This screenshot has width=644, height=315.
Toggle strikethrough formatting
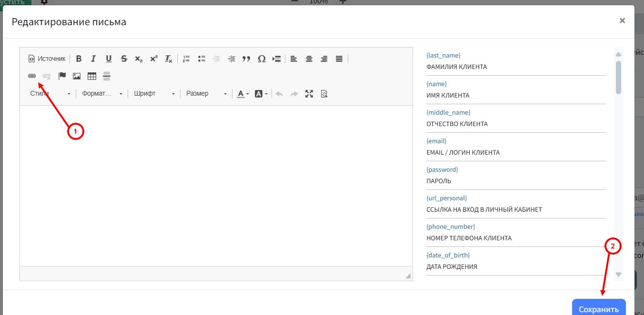pos(124,59)
